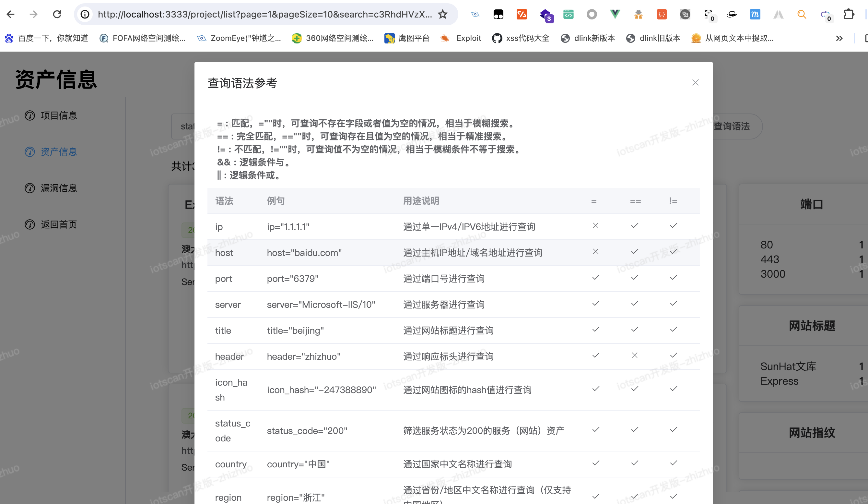Screen dimensions: 868x504
Task: Click the browser address bar URL
Action: click(x=264, y=14)
